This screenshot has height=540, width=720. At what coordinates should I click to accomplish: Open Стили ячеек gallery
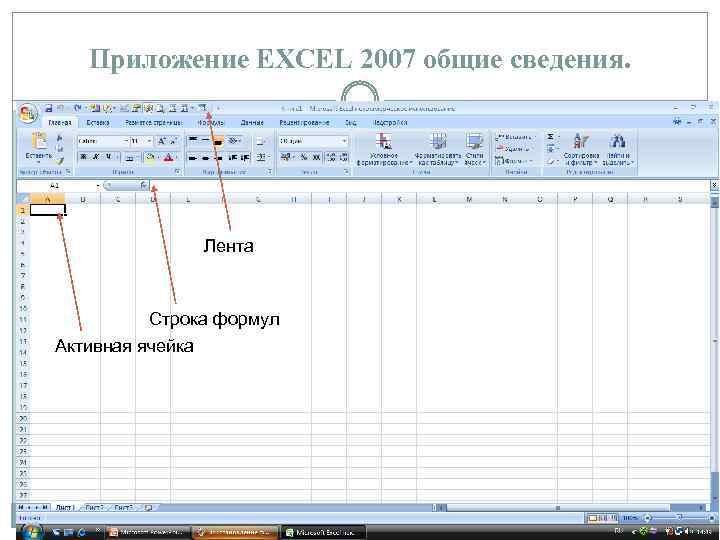[x=474, y=149]
